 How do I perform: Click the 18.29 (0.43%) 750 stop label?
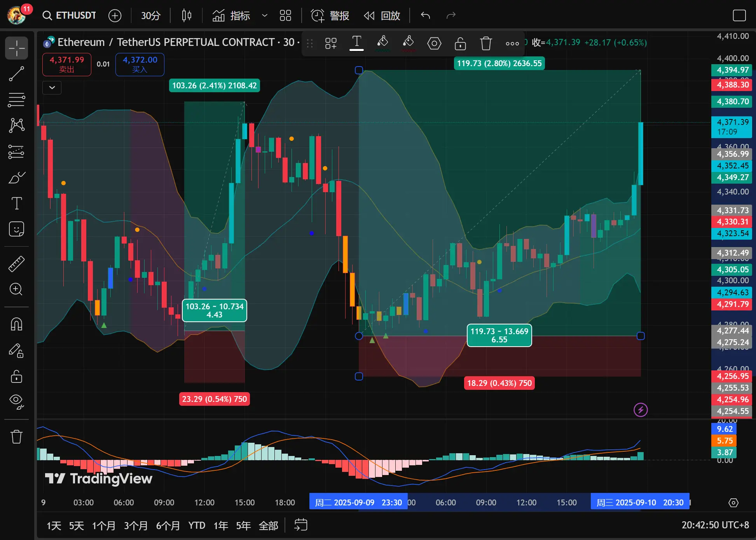click(x=499, y=383)
